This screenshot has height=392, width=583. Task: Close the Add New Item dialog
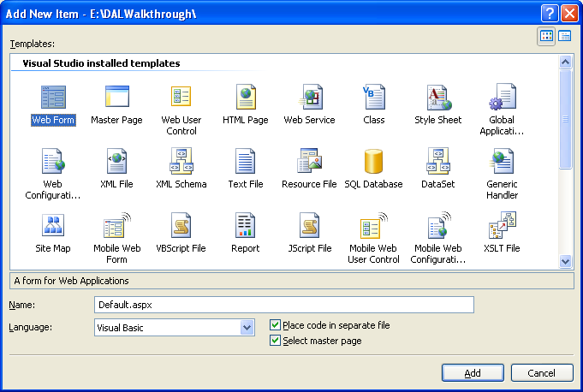(569, 14)
